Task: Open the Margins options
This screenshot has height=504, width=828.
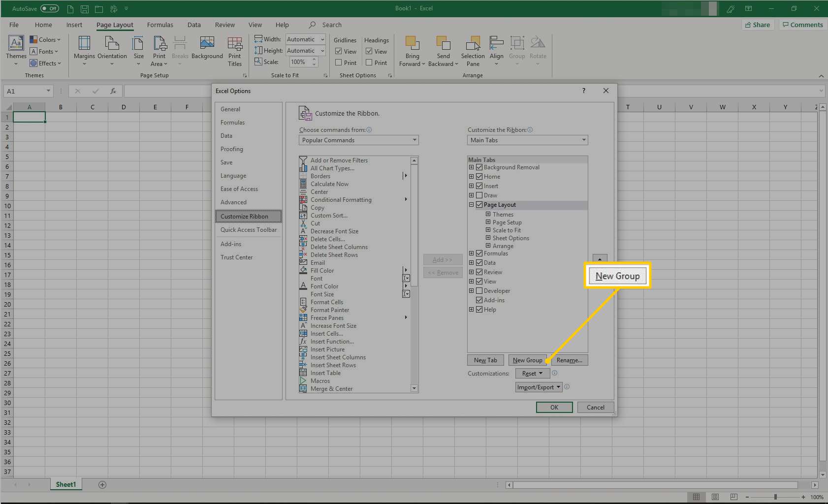Action: coord(84,51)
